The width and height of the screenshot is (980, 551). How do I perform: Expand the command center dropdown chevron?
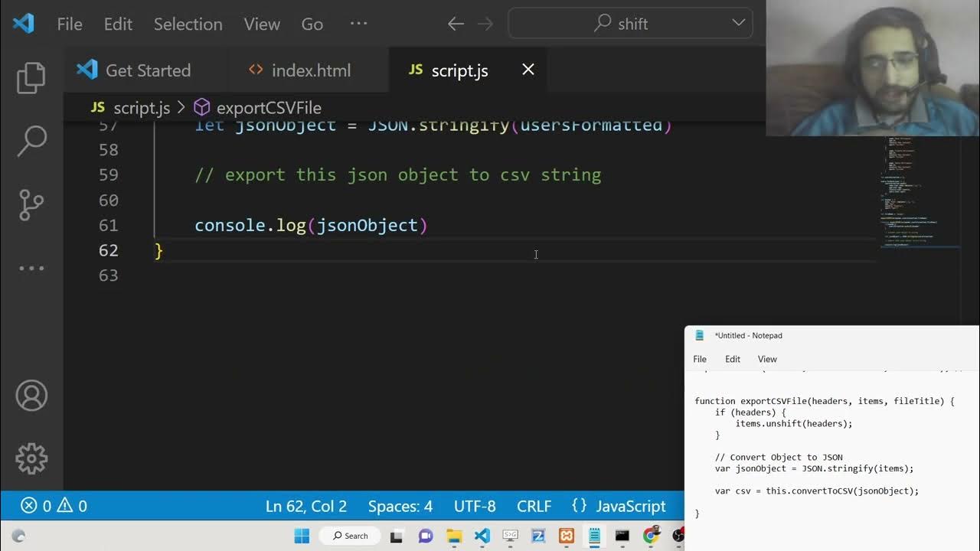pos(738,23)
